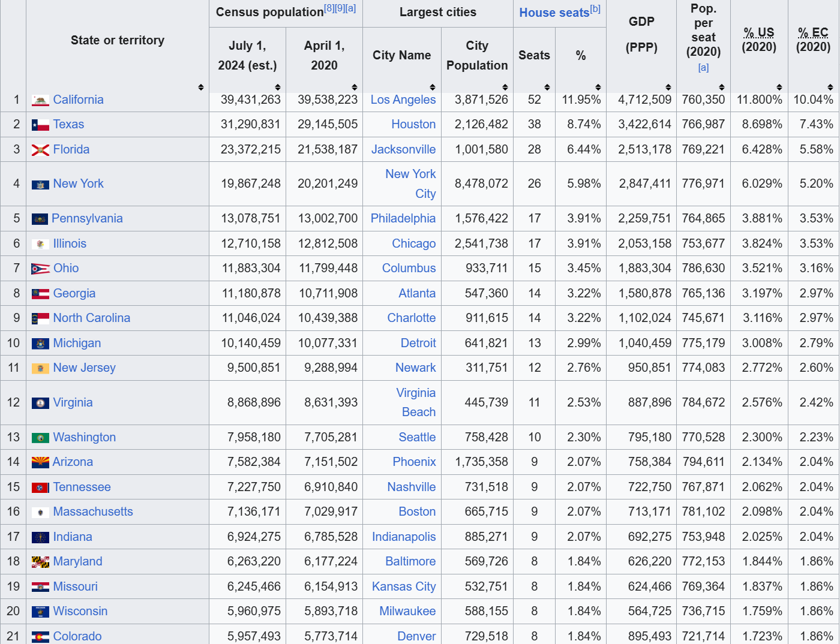Click the Arizona flag icon
This screenshot has width=840, height=644.
40,462
